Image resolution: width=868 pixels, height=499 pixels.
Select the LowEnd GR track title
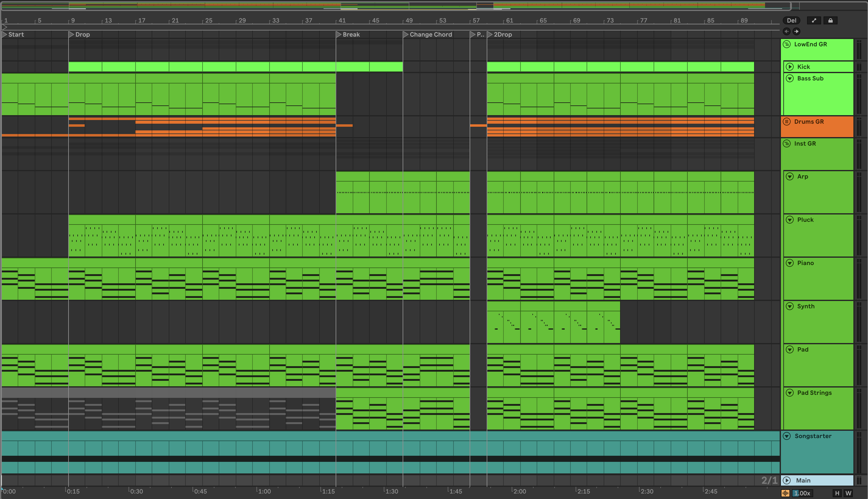(810, 44)
